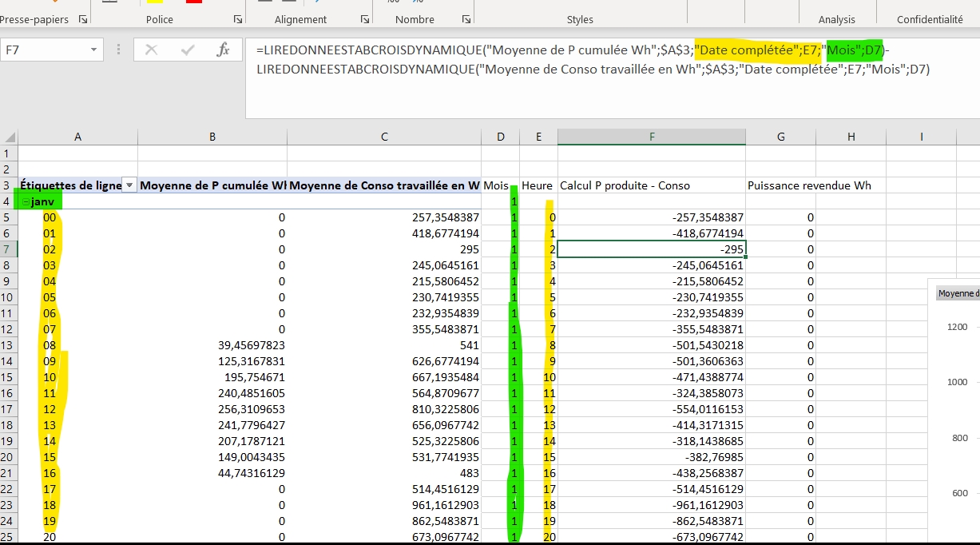Click the Enter checkmark formula bar icon

point(188,50)
